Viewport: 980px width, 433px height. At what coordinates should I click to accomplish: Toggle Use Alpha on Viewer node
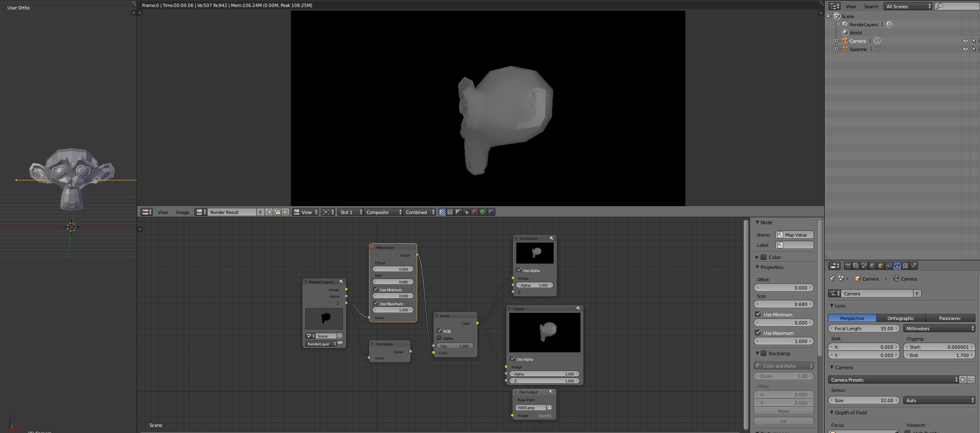point(512,359)
